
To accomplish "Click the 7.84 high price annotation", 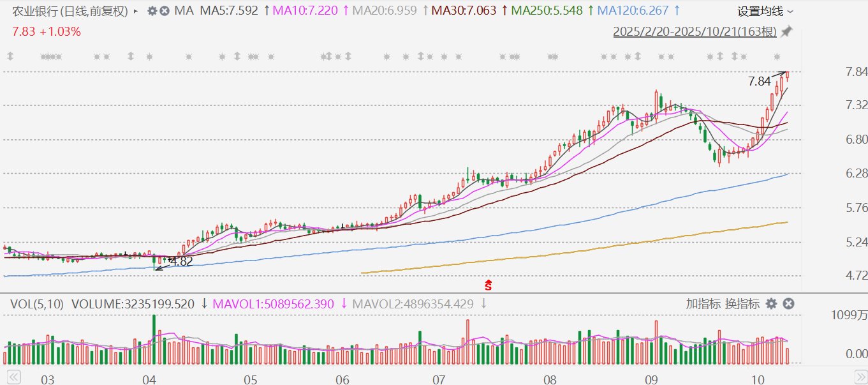I will pos(759,81).
